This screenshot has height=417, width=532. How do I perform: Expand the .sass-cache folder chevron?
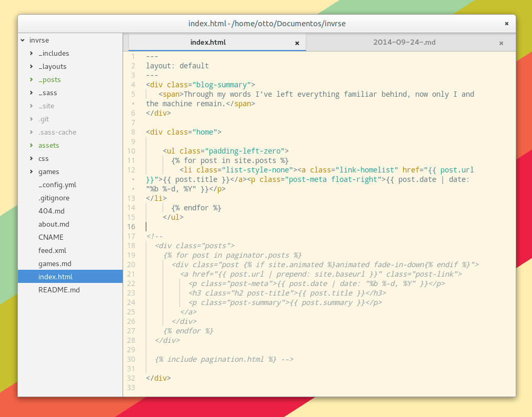(x=32, y=132)
